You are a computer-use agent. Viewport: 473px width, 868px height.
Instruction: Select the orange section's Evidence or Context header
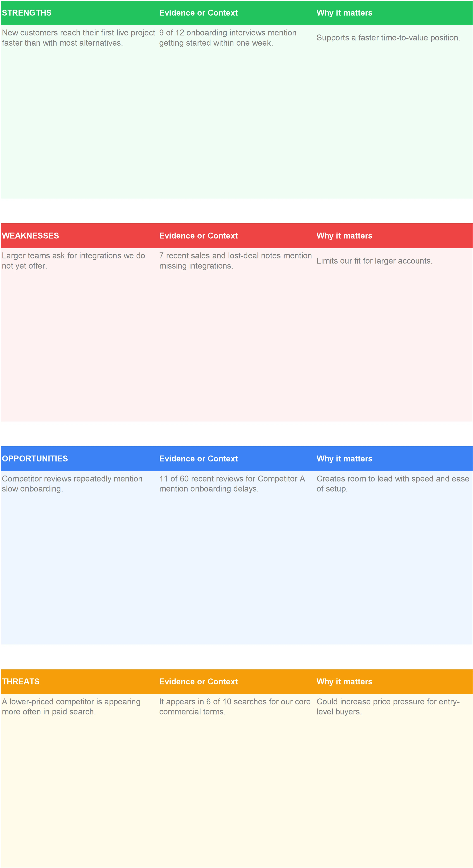click(237, 682)
